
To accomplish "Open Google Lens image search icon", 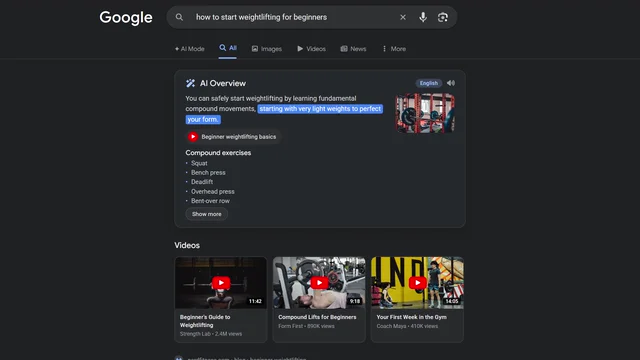I will click(x=443, y=17).
